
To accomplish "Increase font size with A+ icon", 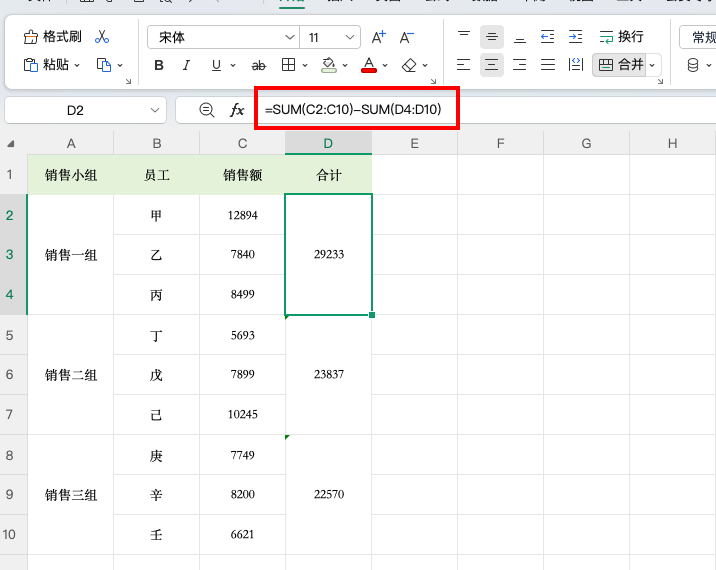I will coord(379,37).
